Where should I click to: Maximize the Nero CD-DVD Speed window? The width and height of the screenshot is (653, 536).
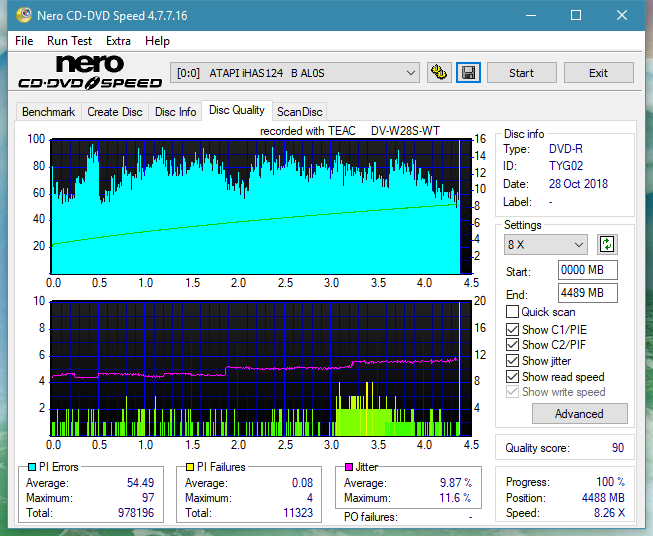(x=576, y=15)
